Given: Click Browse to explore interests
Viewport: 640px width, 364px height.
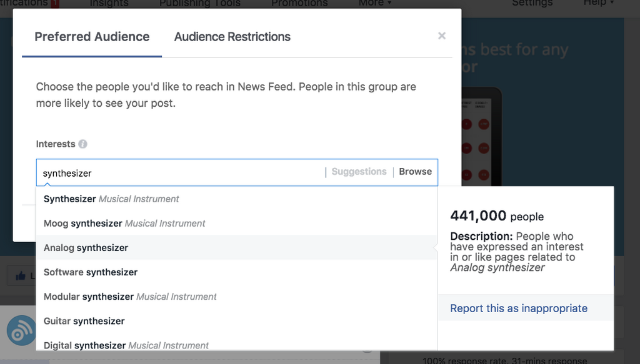Looking at the screenshot, I should [415, 172].
